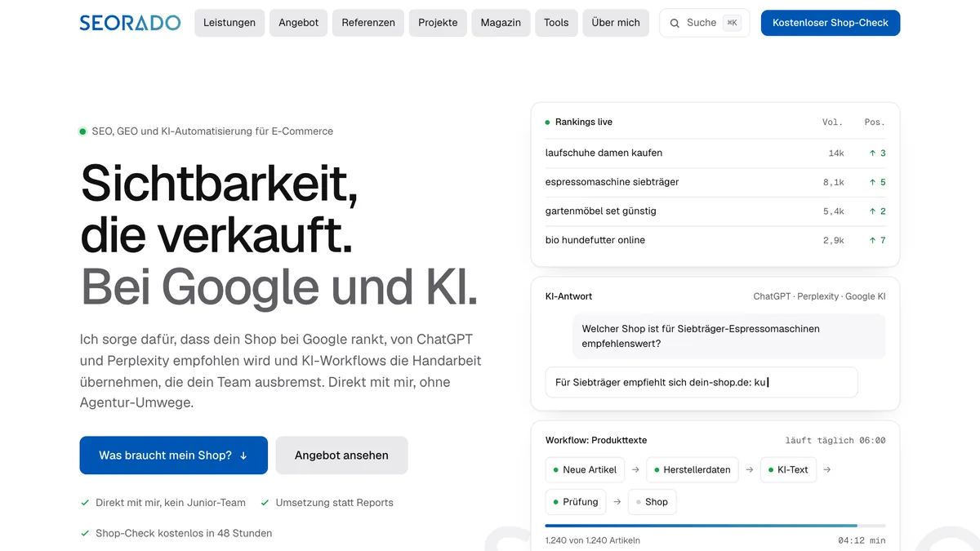Click the Suche search field
This screenshot has width=980, height=551.
pos(704,23)
